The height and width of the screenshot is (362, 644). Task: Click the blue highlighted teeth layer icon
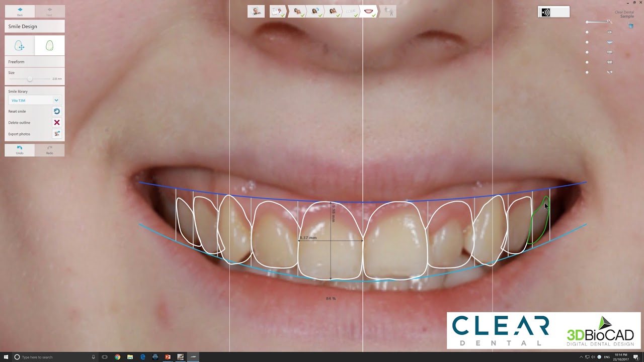610,42
